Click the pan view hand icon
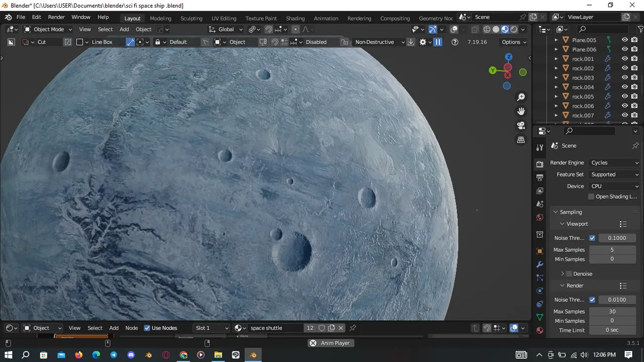This screenshot has height=362, width=644. click(x=521, y=111)
